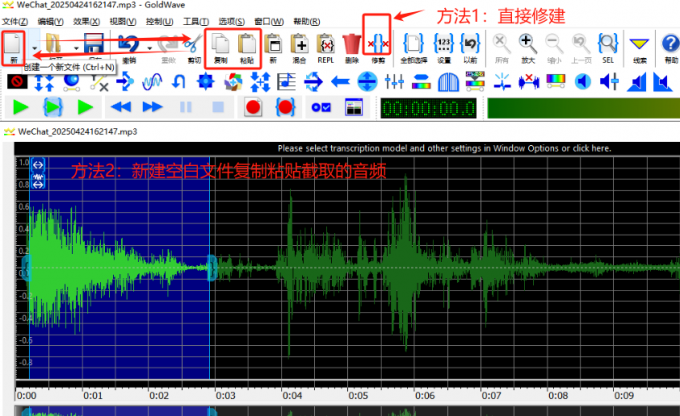The image size is (680, 416).
Task: Open the 窗口(W) menu
Action: pyautogui.click(x=269, y=21)
